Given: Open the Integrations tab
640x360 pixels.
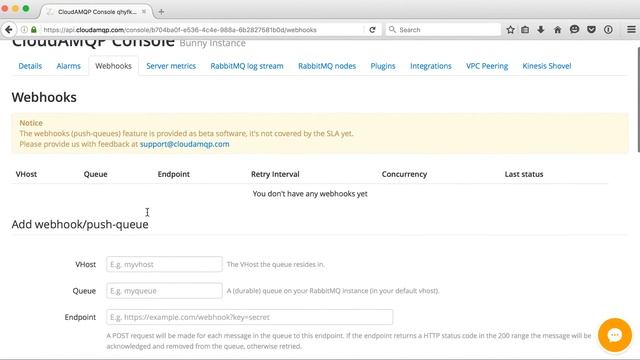Looking at the screenshot, I should [x=431, y=66].
